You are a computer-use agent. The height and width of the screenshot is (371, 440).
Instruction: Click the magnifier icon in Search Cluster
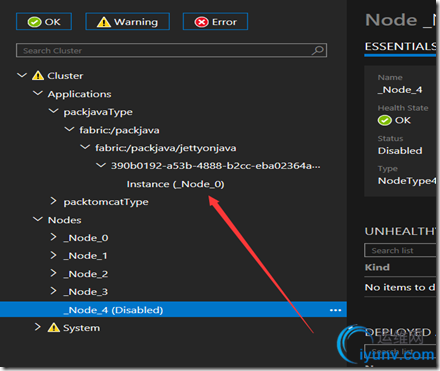318,50
